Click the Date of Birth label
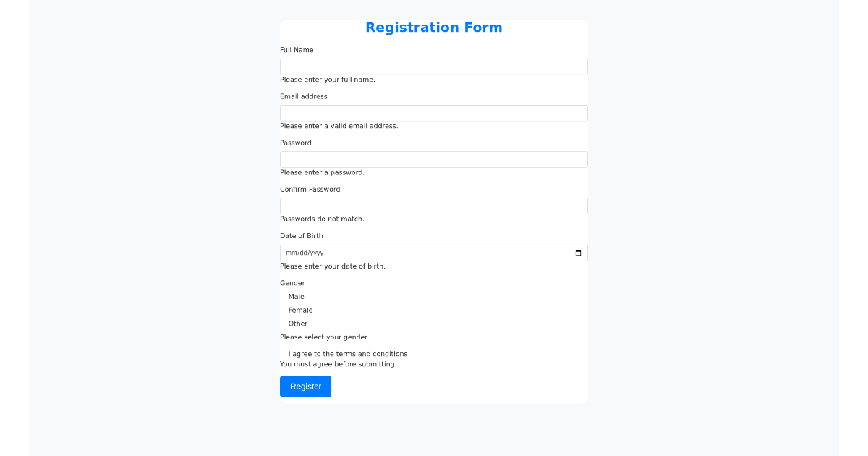This screenshot has width=868, height=456. pyautogui.click(x=302, y=235)
